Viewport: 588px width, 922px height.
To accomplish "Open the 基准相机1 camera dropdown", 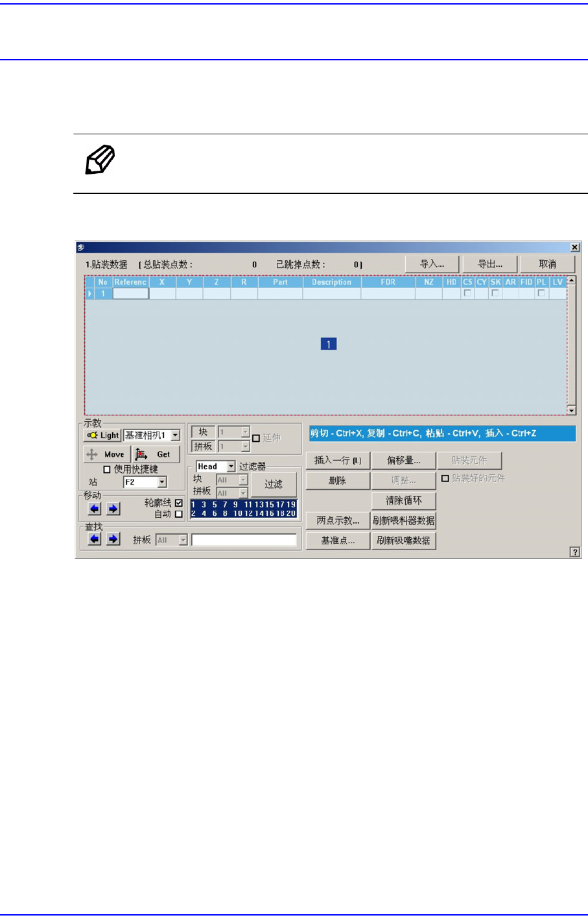I will (x=175, y=435).
